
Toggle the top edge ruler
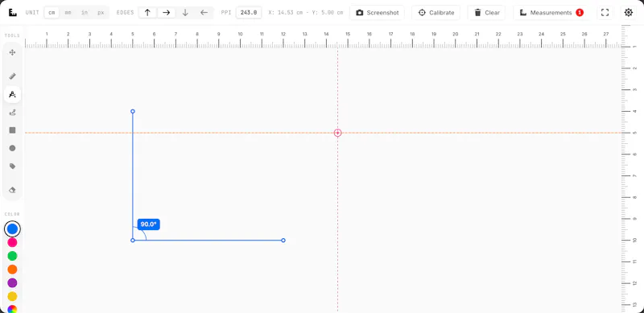[147, 12]
